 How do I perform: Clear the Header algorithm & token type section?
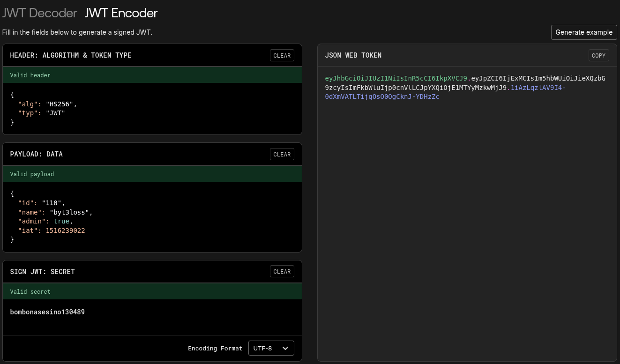[x=282, y=55]
